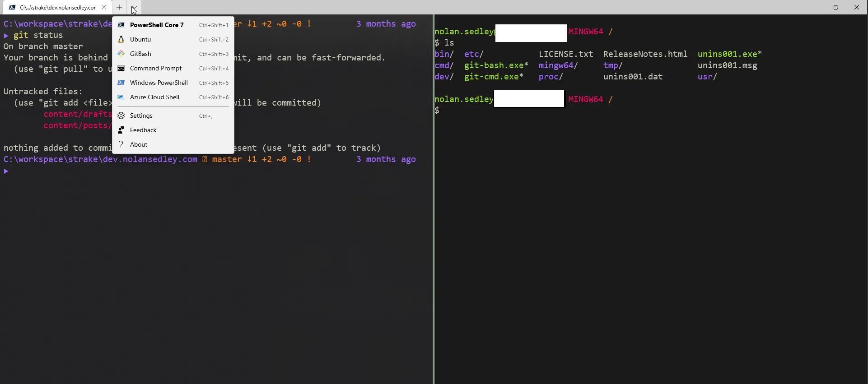
Task: Click the Feedback person icon
Action: pyautogui.click(x=121, y=130)
